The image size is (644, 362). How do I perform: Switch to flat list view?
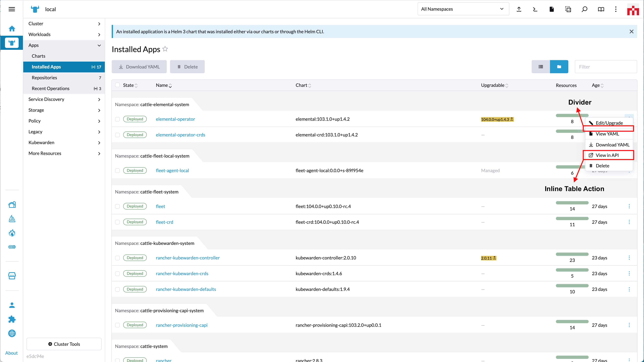541,67
